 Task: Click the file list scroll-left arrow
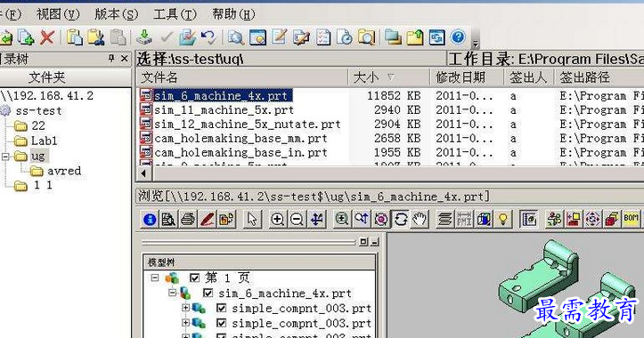[x=143, y=173]
